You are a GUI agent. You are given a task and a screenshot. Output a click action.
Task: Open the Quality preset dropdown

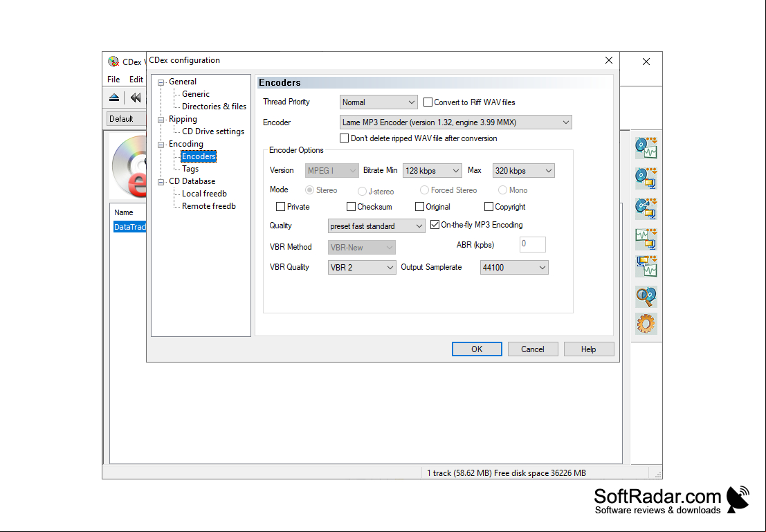click(x=376, y=226)
